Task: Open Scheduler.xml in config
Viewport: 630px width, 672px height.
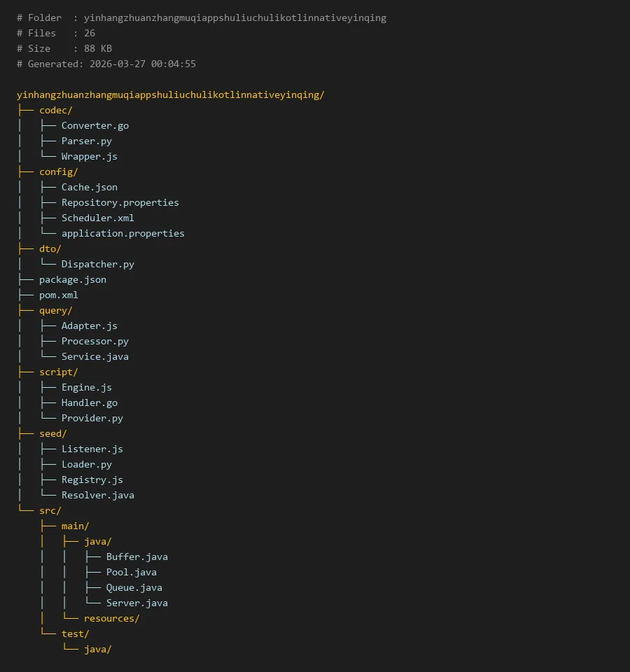Action: pos(97,218)
